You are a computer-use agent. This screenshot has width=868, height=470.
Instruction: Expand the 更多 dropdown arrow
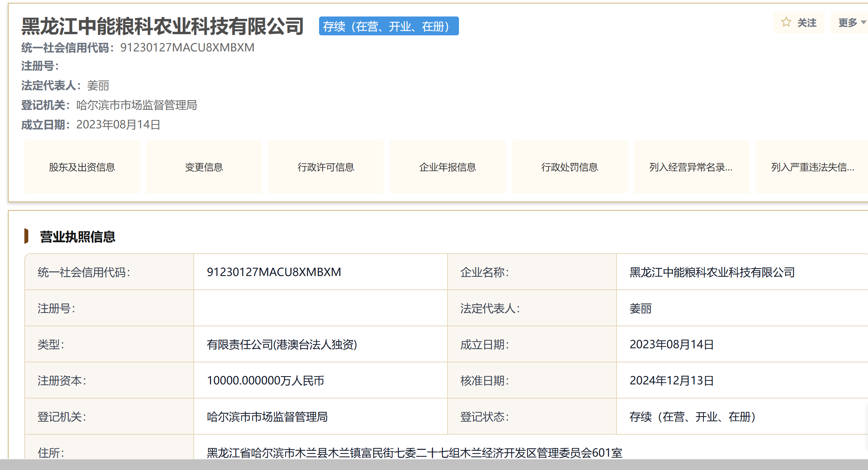coord(863,23)
